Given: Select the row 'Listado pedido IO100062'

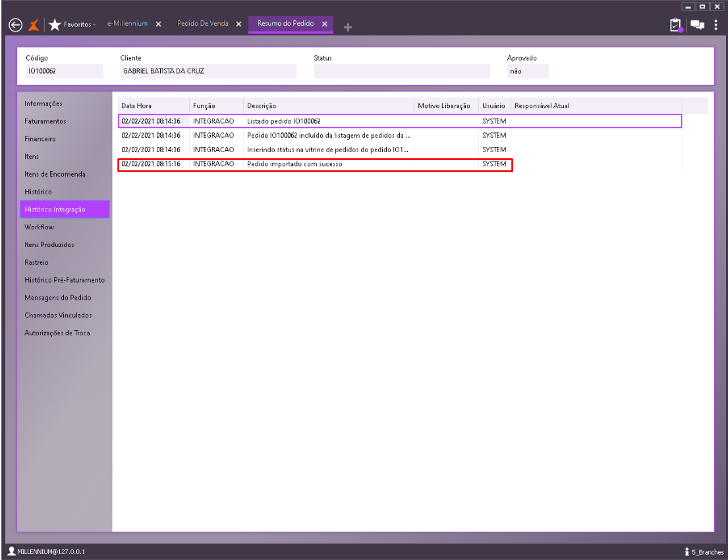Looking at the screenshot, I should point(400,121).
